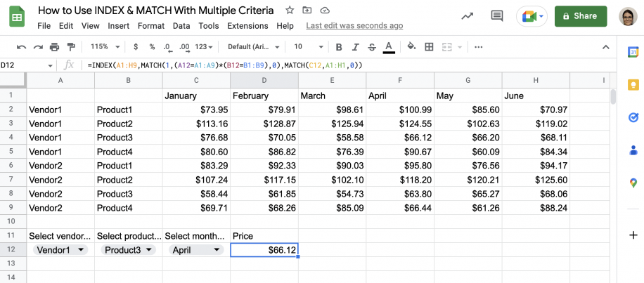Open Contacts side panel
The image size is (644, 283).
[633, 150]
